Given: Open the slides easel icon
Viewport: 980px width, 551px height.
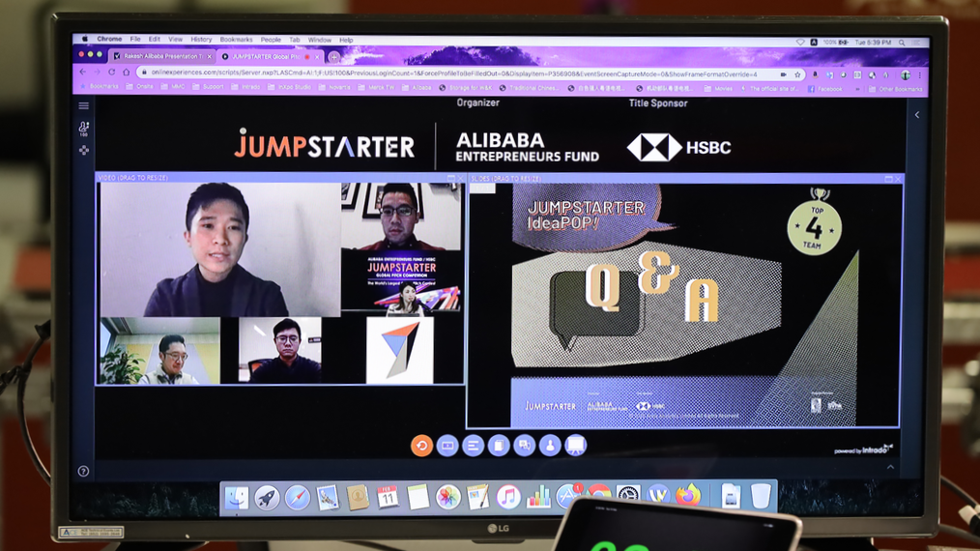Looking at the screenshot, I should 576,446.
